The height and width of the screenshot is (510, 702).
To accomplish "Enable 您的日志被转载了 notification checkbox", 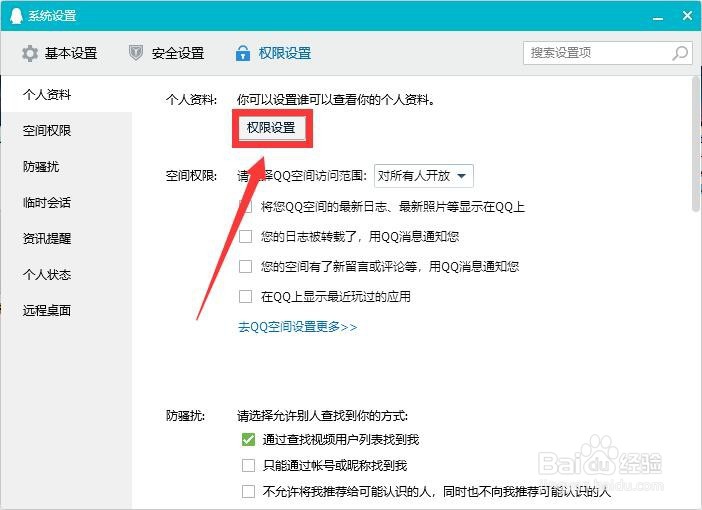I will pos(245,236).
